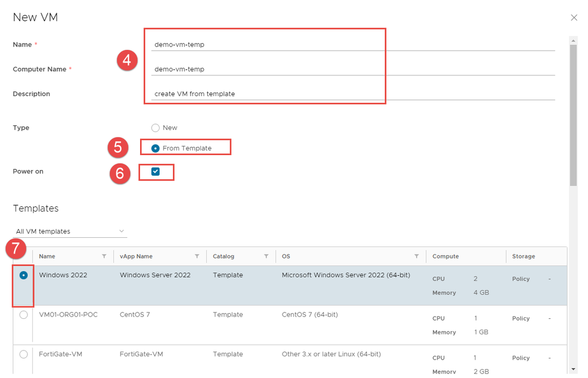
Task: Click the Storage column header
Action: tap(523, 256)
